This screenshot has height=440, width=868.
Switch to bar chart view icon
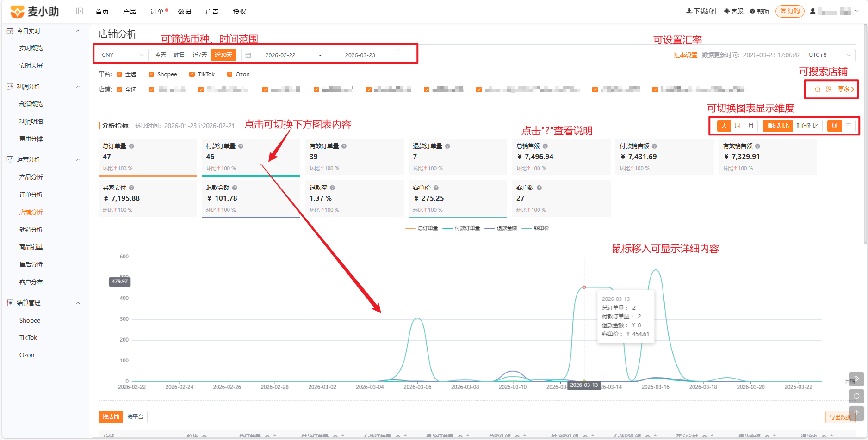tap(835, 125)
